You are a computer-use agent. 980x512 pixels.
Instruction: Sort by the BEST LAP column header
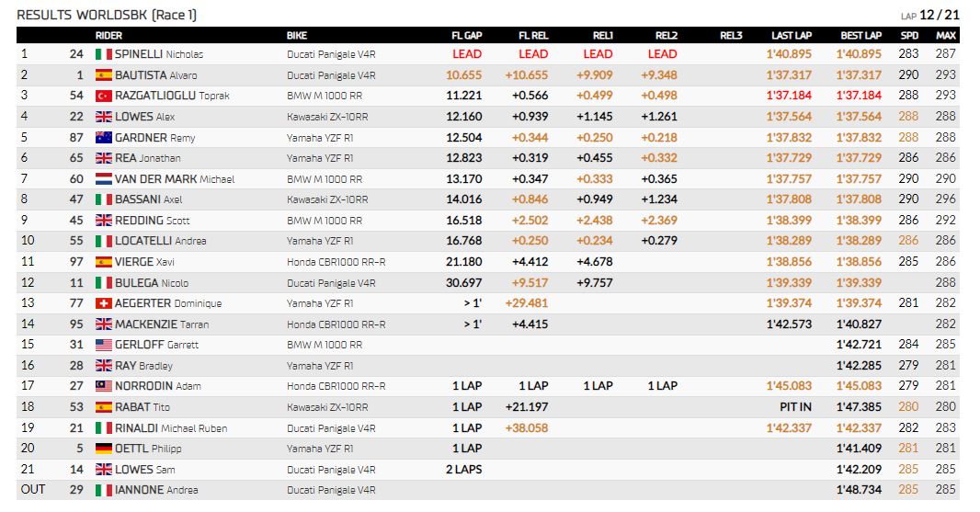pos(860,36)
